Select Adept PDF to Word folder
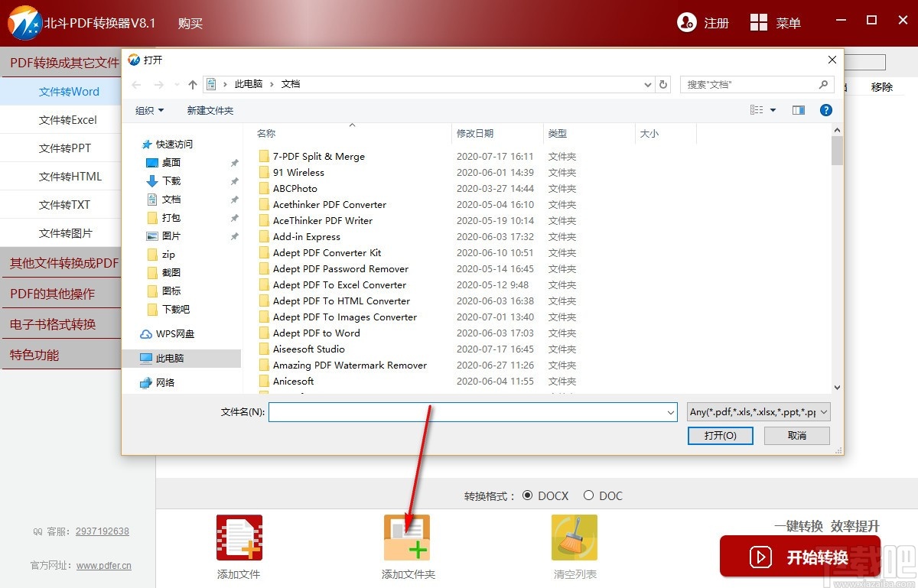Image resolution: width=918 pixels, height=588 pixels. (316, 333)
